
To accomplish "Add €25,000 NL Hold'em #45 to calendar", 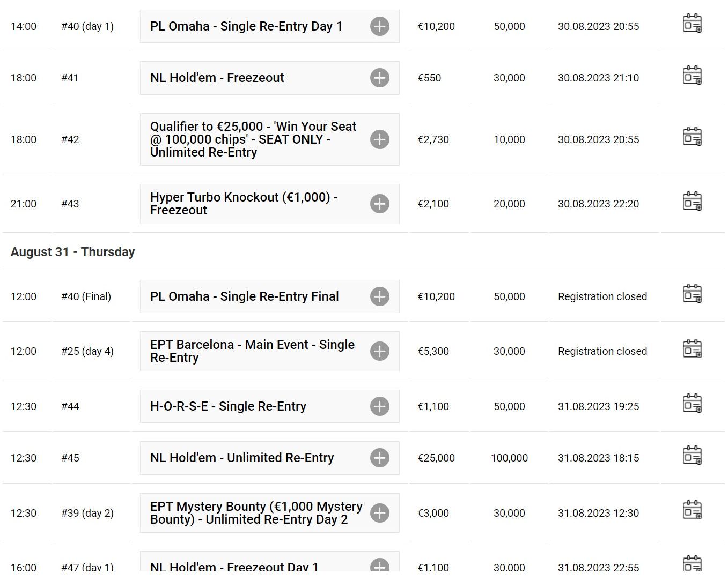I will tap(692, 456).
